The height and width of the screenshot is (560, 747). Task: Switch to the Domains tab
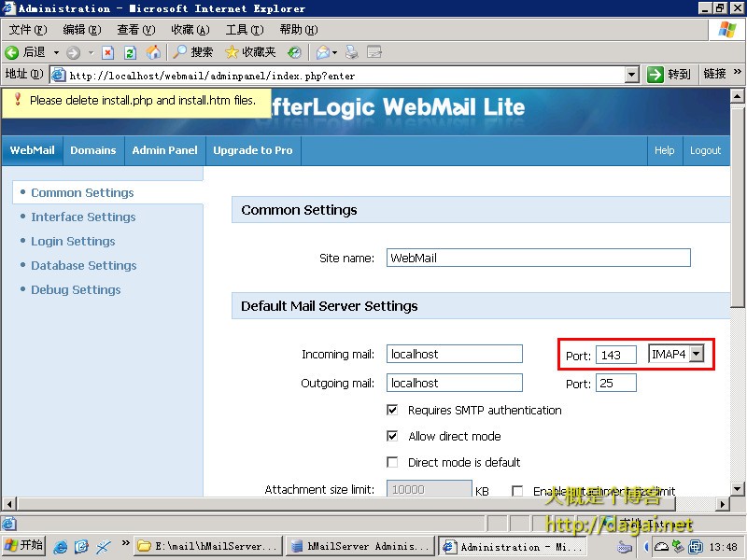point(93,150)
